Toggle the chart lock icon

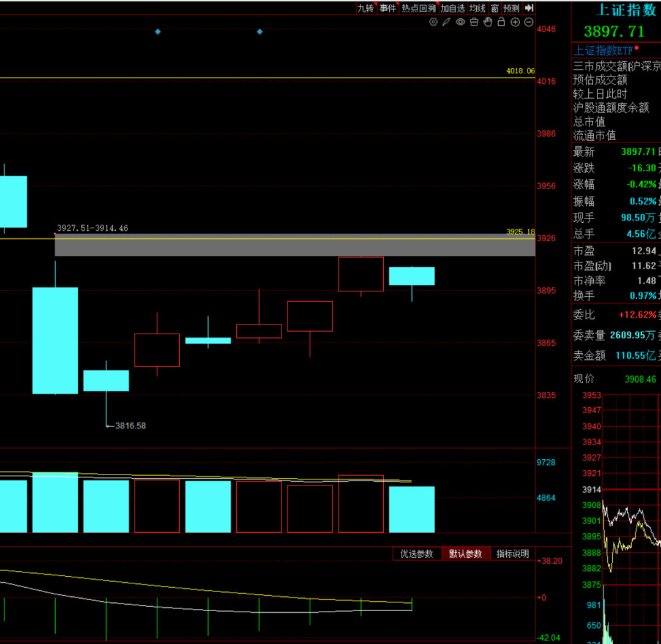click(501, 22)
